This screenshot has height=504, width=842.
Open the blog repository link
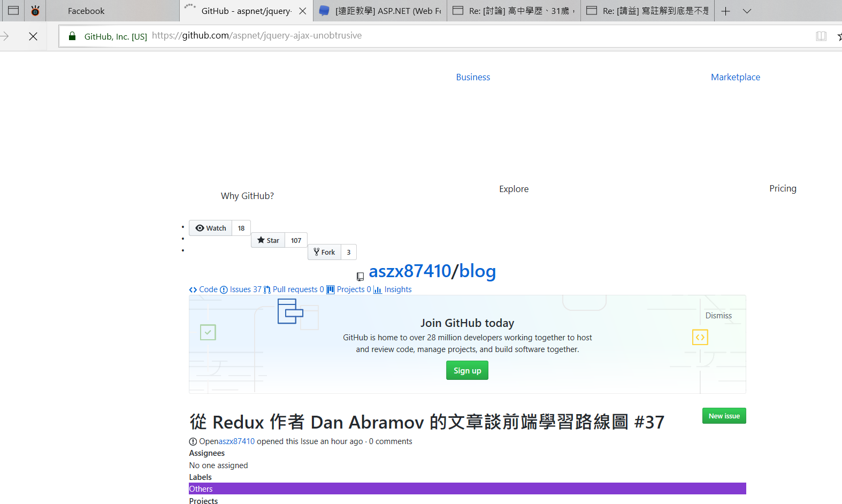coord(478,271)
